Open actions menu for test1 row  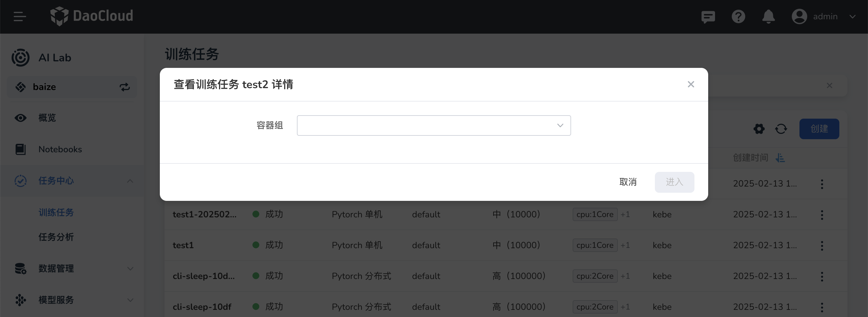pyautogui.click(x=822, y=245)
